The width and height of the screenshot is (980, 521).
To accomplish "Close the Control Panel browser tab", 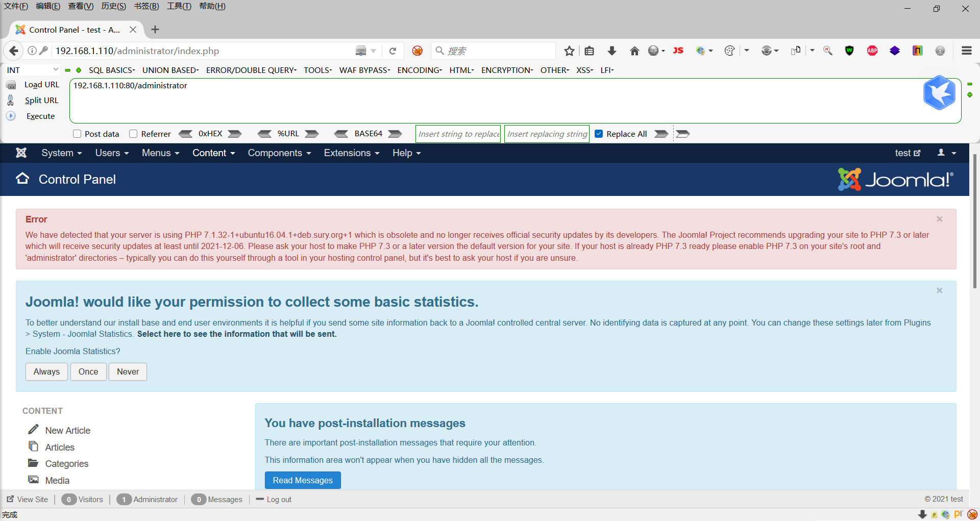I will (x=133, y=30).
